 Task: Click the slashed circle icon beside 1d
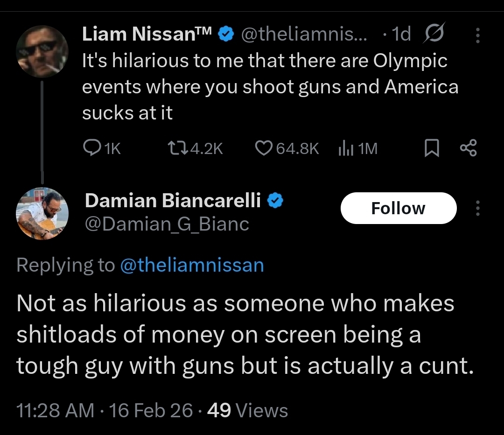tap(434, 34)
